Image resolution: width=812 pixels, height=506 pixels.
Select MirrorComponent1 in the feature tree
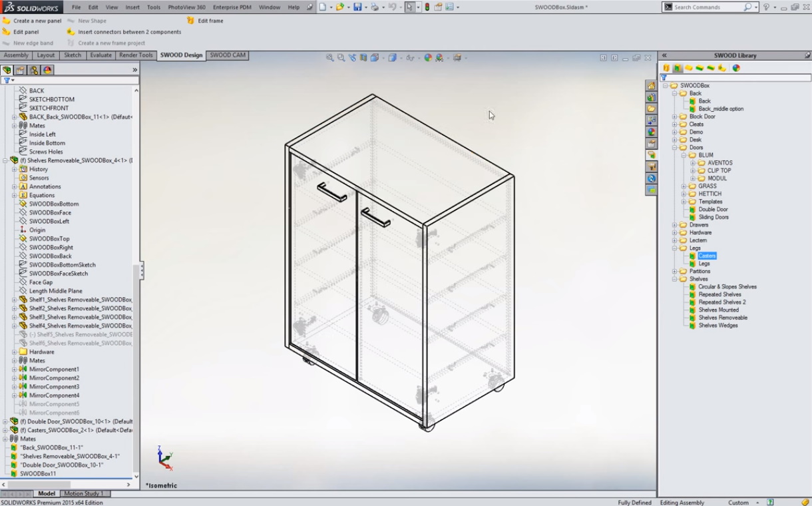pyautogui.click(x=53, y=369)
